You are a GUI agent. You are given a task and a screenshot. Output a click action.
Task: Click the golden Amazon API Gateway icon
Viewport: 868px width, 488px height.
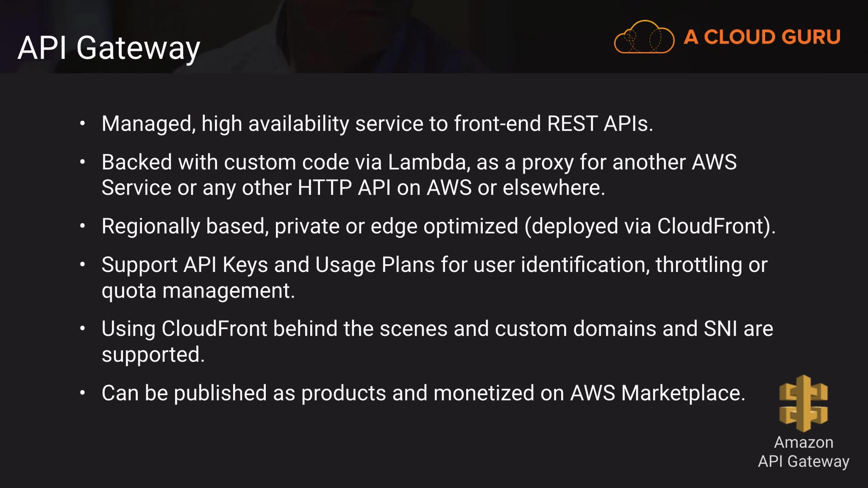coord(803,403)
